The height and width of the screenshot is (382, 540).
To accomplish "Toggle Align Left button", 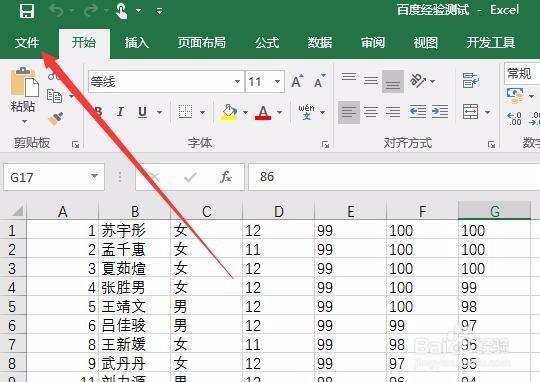I will pyautogui.click(x=349, y=112).
